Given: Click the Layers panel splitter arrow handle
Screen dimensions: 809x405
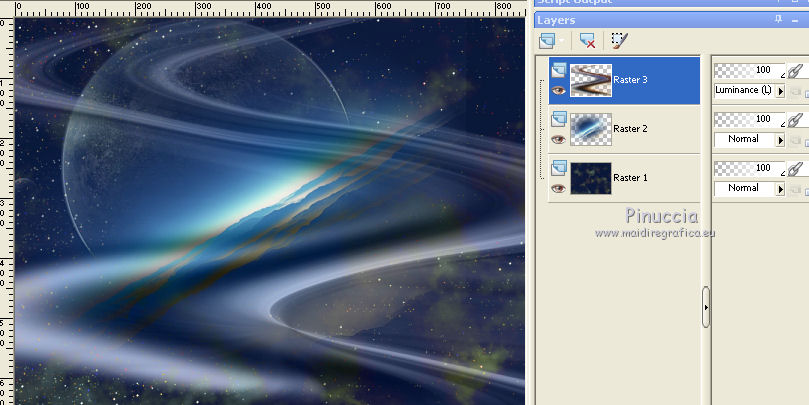Looking at the screenshot, I should [706, 307].
